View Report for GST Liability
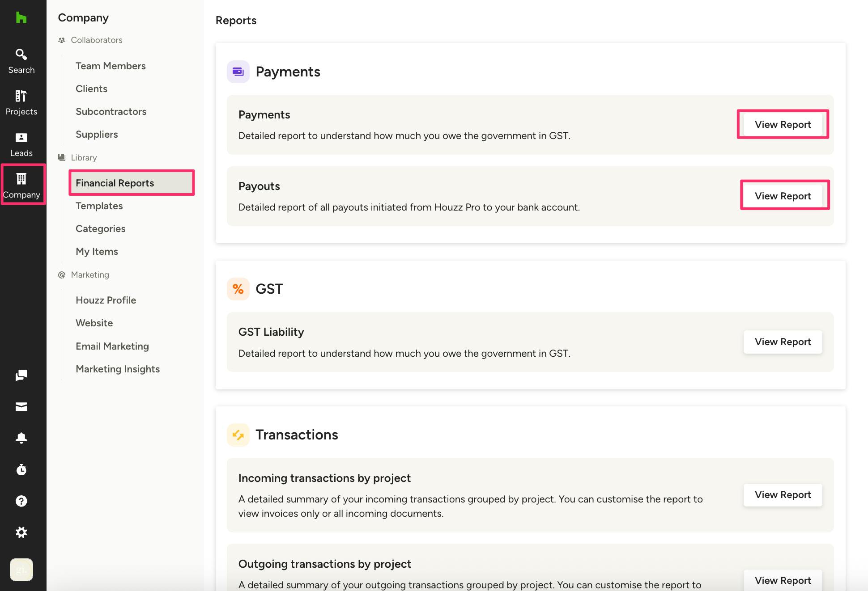868x591 pixels. pos(783,342)
